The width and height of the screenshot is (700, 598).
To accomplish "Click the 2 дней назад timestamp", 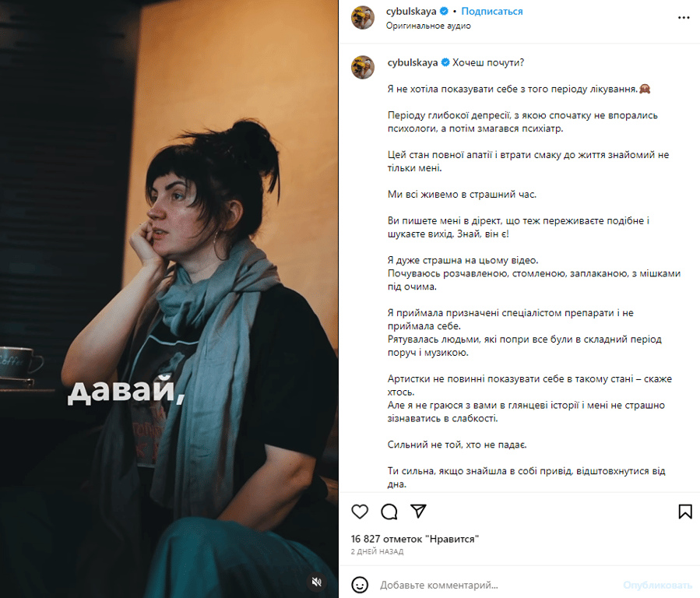I will tap(377, 551).
